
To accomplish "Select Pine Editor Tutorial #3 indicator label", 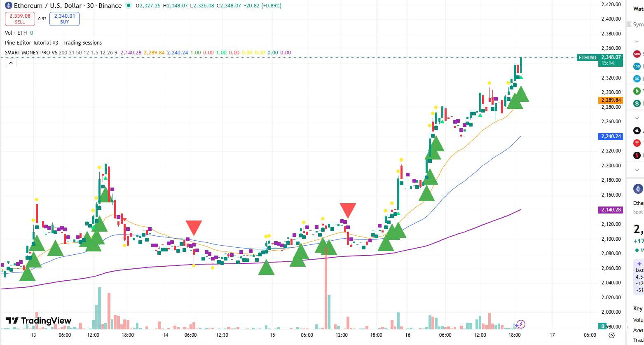I will point(53,43).
